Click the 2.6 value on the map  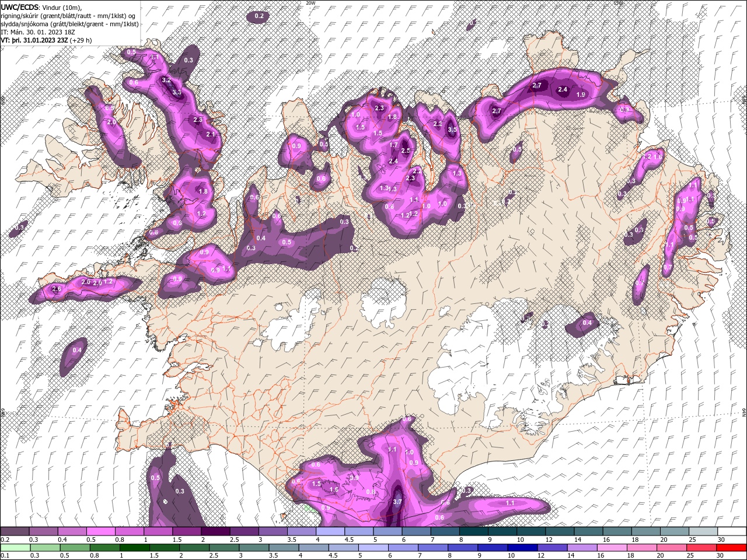point(57,289)
